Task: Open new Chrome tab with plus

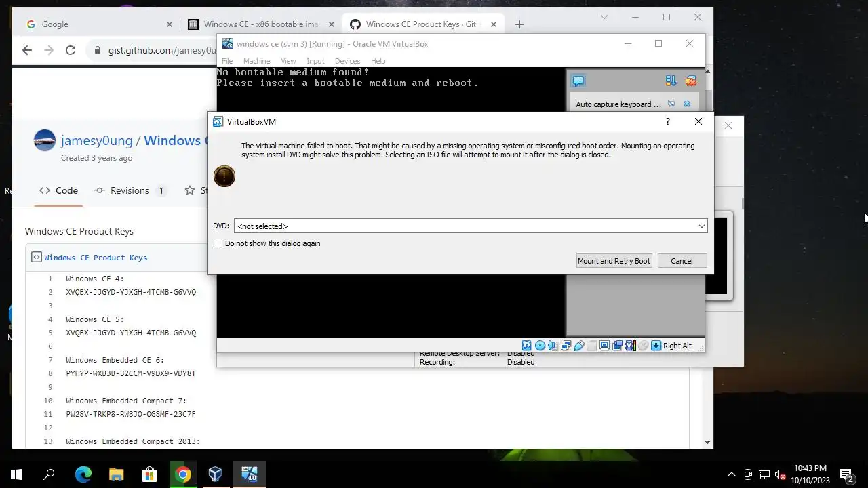Action: pos(519,24)
